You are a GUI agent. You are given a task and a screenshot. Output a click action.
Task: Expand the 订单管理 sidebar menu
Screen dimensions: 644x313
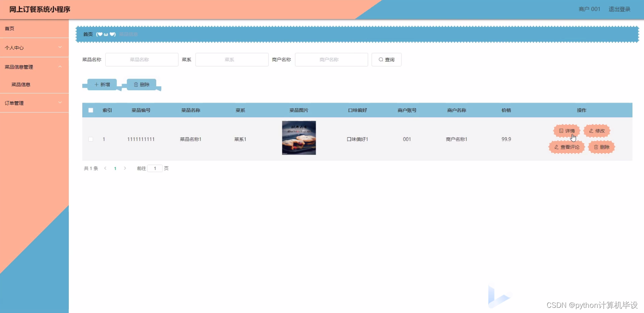pyautogui.click(x=34, y=103)
